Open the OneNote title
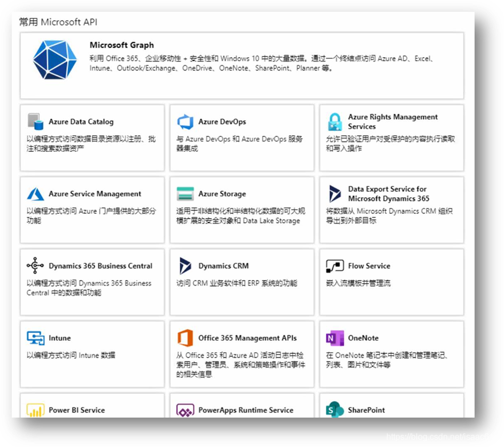 coord(363,338)
